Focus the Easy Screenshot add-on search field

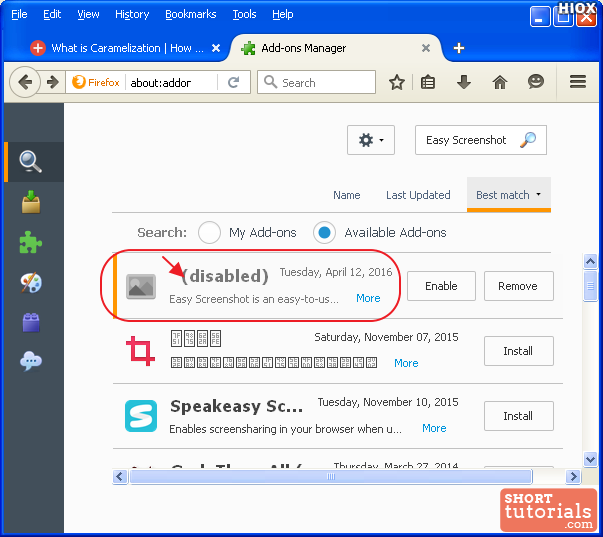[481, 140]
